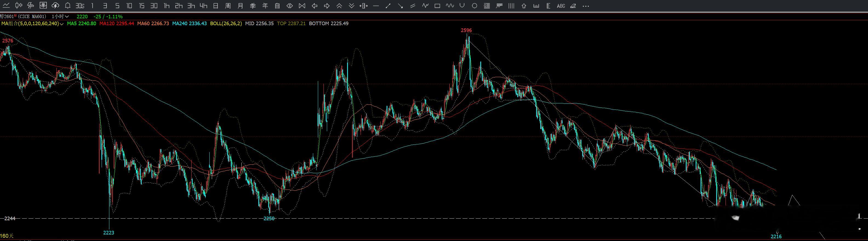The width and height of the screenshot is (868, 241).
Task: Select the vertical cycle lines tool
Action: click(511, 6)
